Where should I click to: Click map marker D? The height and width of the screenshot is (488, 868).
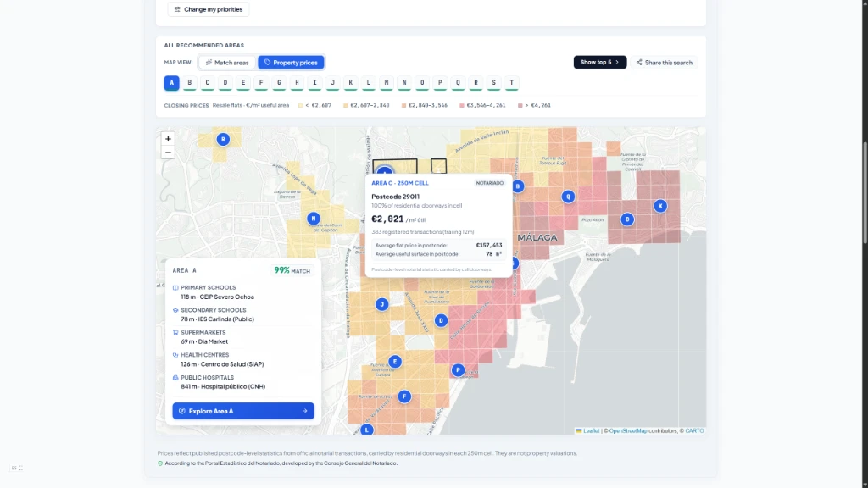pos(441,320)
